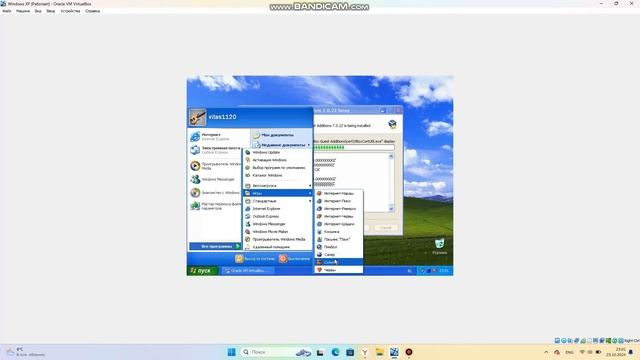The width and height of the screenshot is (640, 360).
Task: Start Internet Reversi game
Action: (x=338, y=209)
